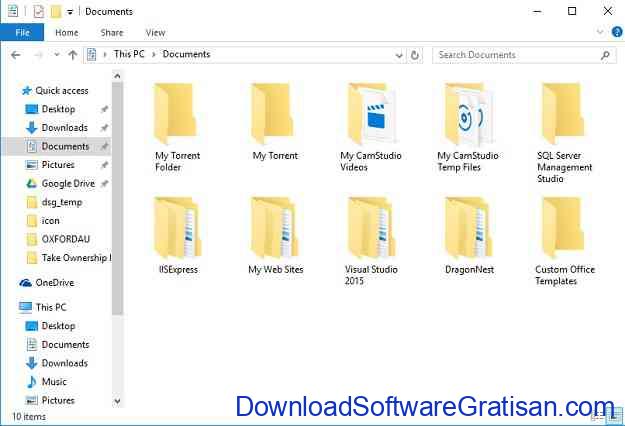This screenshot has height=426, width=625.
Task: Select OXFORDAU folder in Quick access
Action: coord(58,239)
